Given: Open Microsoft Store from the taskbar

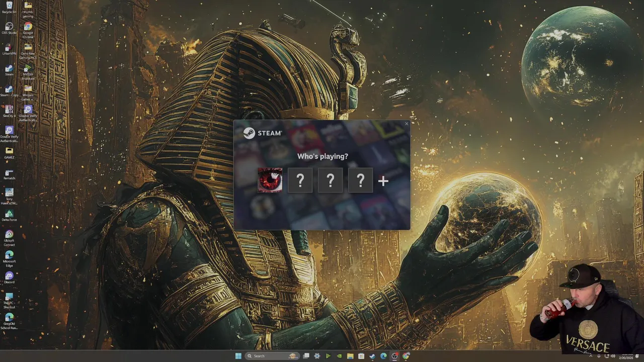Looking at the screenshot, I should click(361, 356).
